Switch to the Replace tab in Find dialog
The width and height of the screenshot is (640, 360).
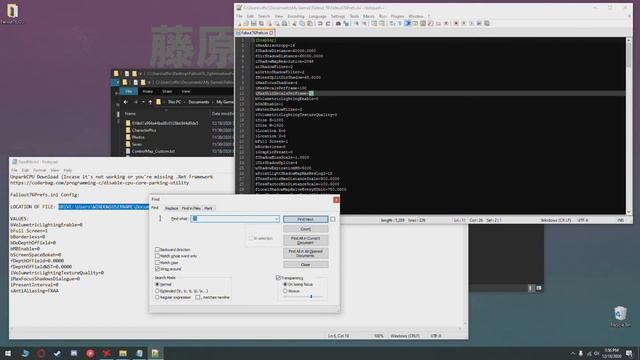[x=172, y=208]
